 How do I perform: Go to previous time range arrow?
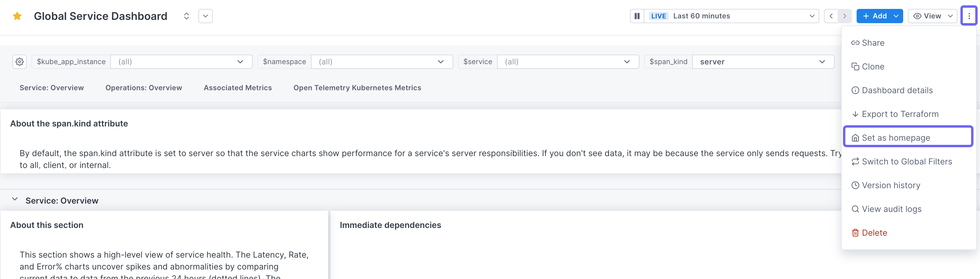tap(831, 16)
